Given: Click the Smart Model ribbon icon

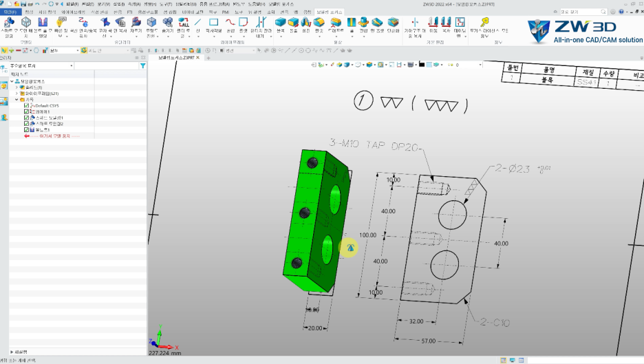Looking at the screenshot, I should pyautogui.click(x=8, y=23).
